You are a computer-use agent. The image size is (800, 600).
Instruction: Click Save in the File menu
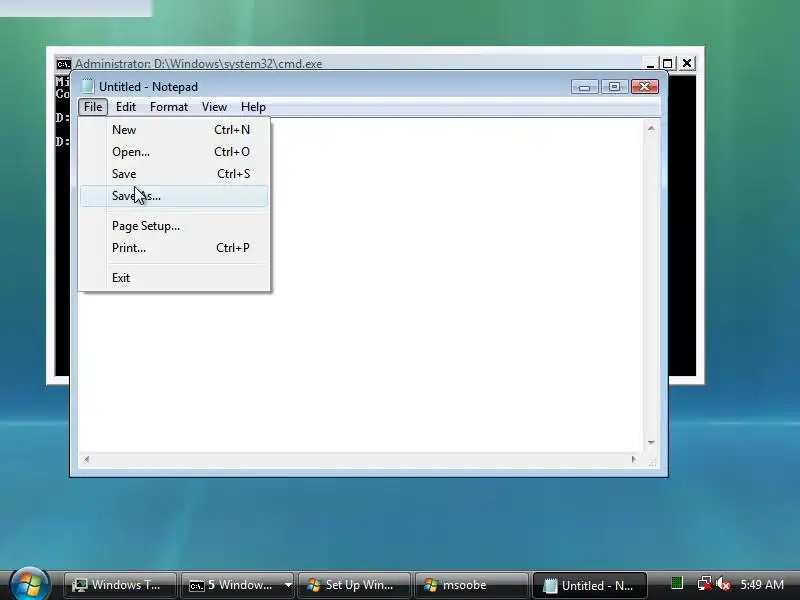click(174, 173)
